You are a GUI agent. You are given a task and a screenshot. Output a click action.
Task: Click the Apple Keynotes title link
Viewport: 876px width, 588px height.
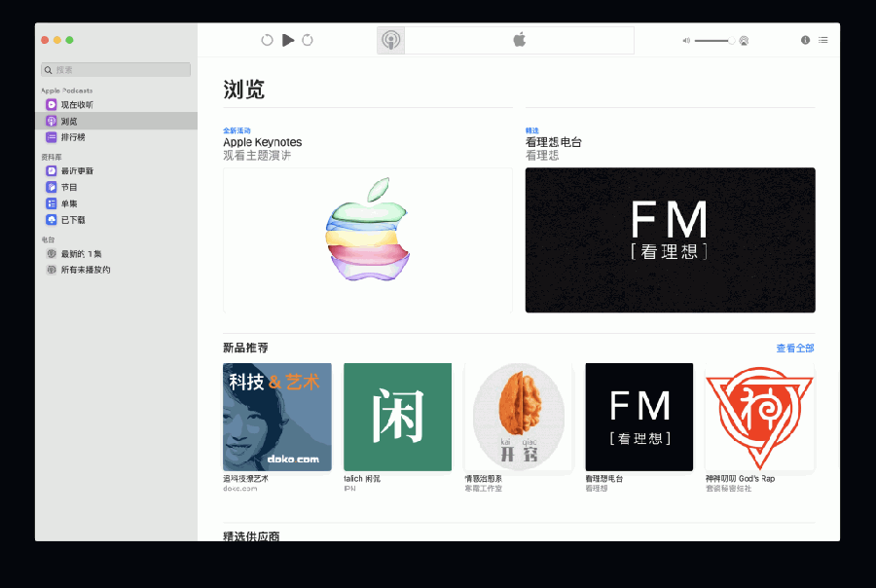coord(263,142)
